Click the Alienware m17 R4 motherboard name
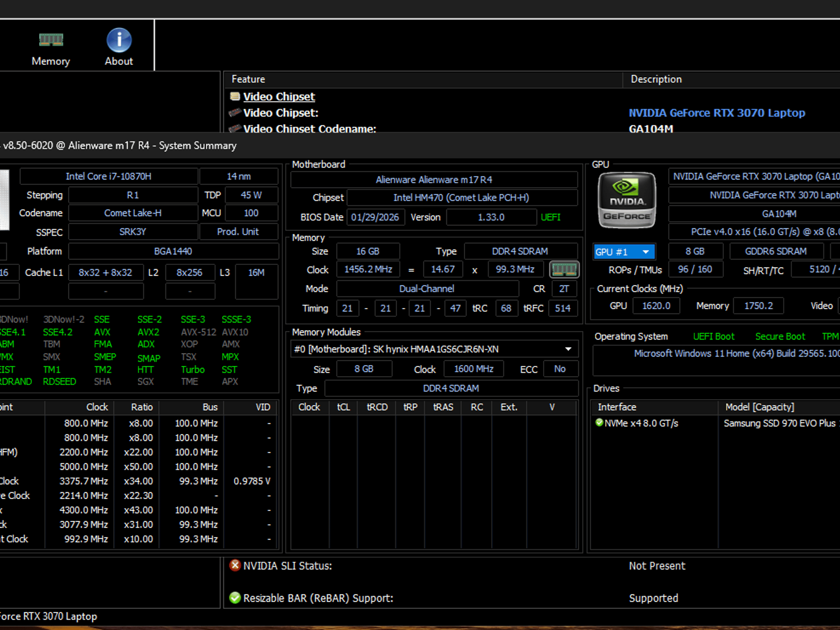This screenshot has width=840, height=630. click(x=434, y=180)
